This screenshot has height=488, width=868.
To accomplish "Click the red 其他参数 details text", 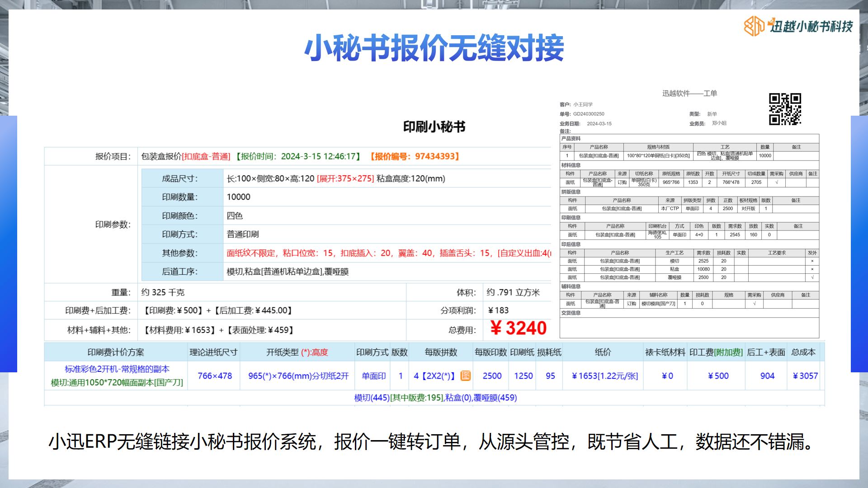I will 389,253.
